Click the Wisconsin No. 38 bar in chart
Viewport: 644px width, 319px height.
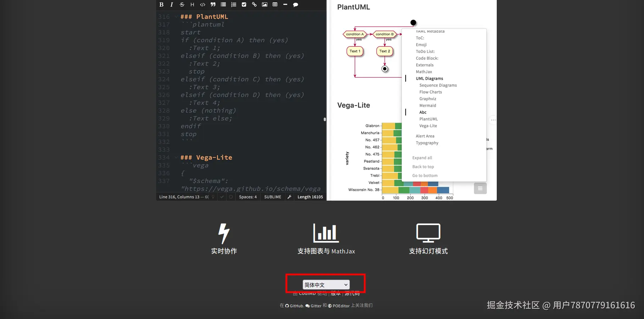[x=415, y=190]
